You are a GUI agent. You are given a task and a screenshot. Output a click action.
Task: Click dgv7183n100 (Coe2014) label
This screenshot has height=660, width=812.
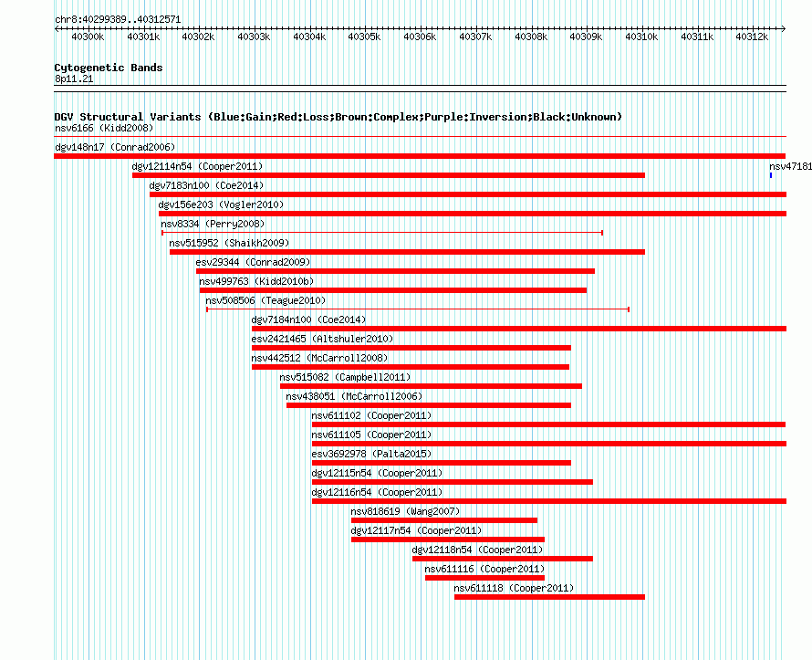206,185
